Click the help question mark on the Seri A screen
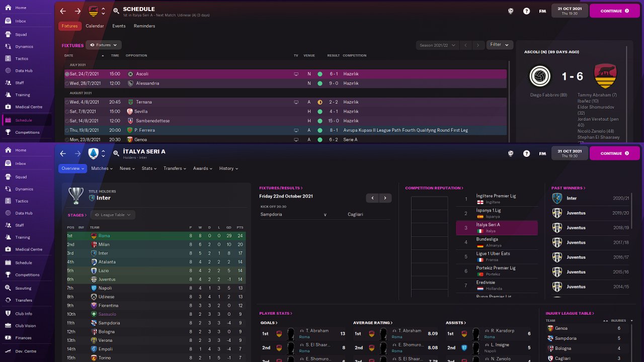Screen dimensions: 644x362 526,153
